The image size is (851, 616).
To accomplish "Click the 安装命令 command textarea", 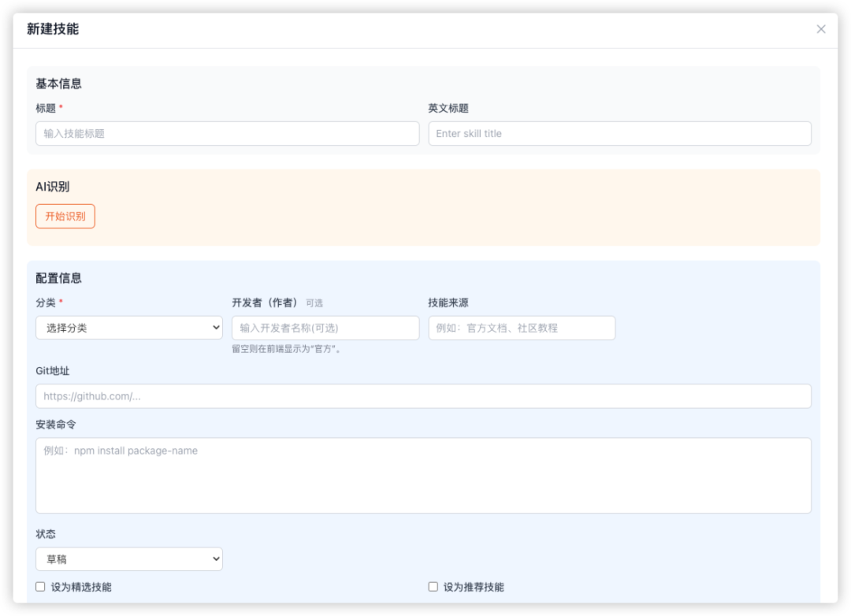I will click(422, 473).
